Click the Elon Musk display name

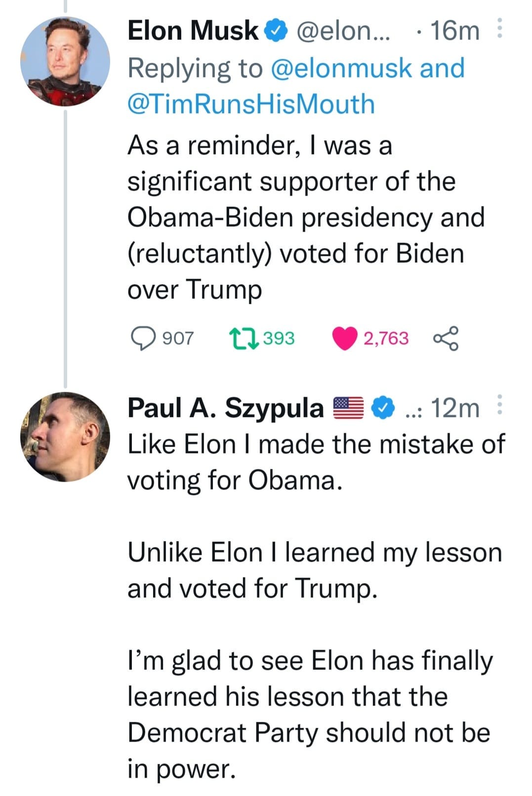click(x=193, y=31)
